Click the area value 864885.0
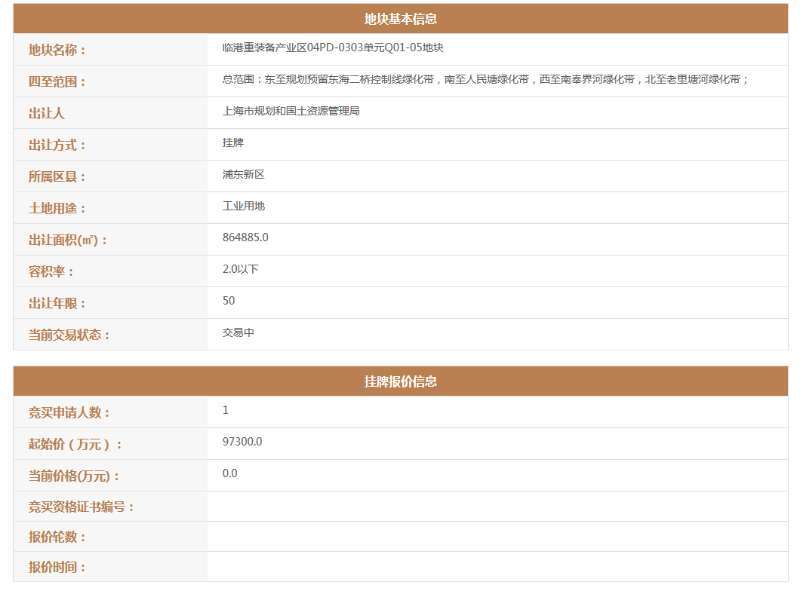This screenshot has width=800, height=591. coord(245,237)
